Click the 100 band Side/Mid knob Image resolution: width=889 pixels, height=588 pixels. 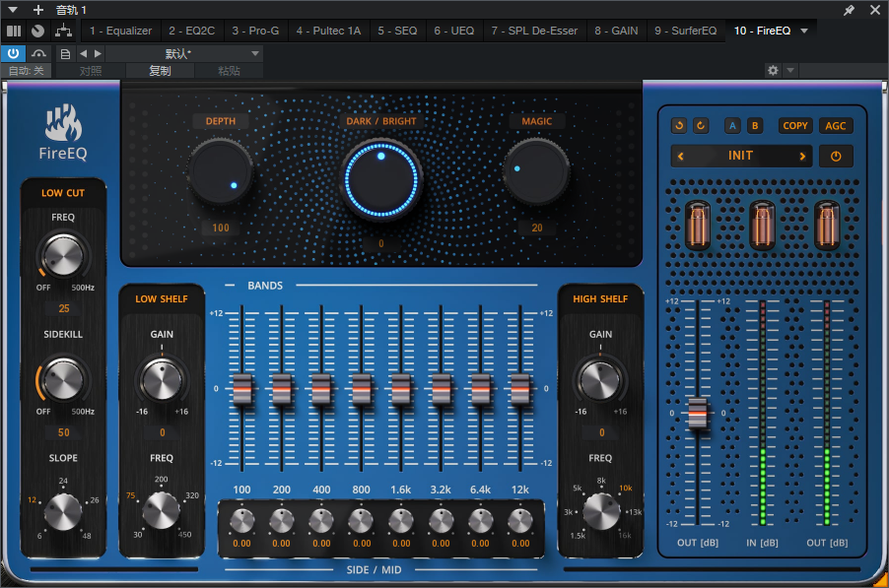pyautogui.click(x=242, y=521)
